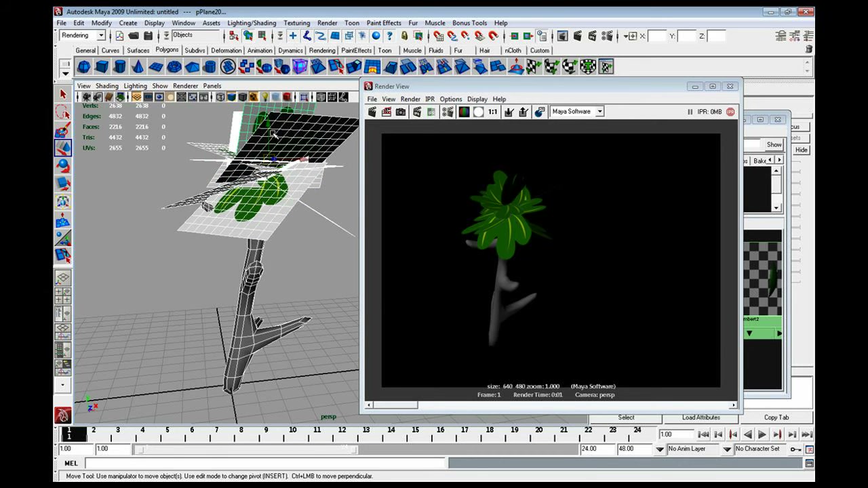
Task: Click the Select button in Attribute Editor
Action: tap(626, 418)
